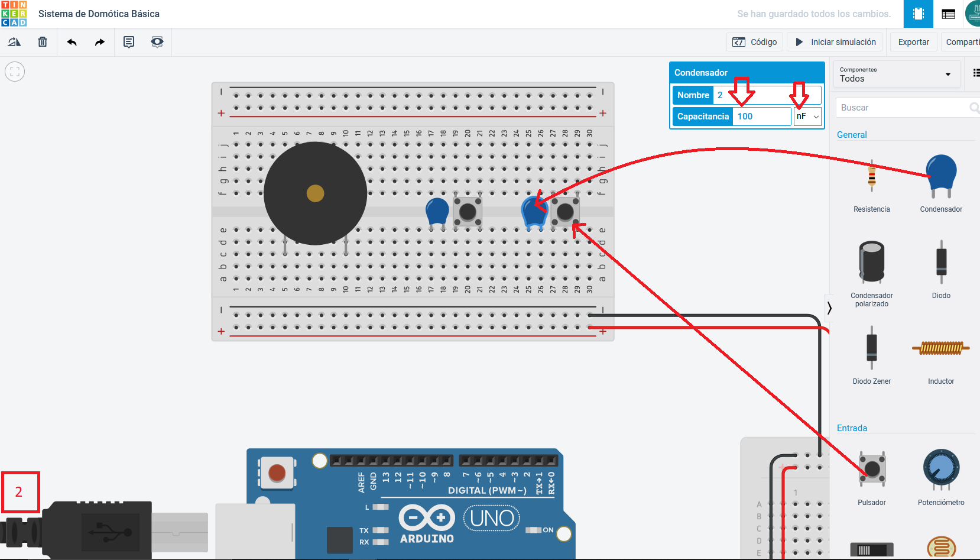
Task: Select the Resistencia component
Action: (872, 184)
